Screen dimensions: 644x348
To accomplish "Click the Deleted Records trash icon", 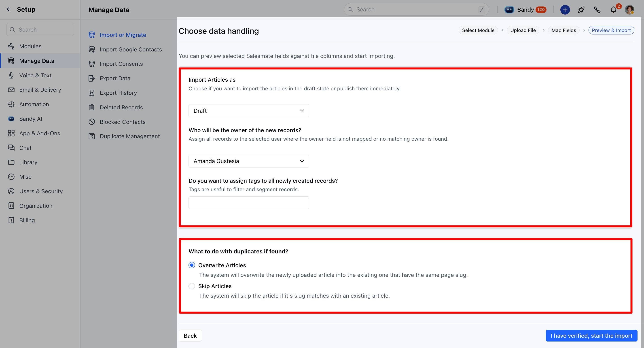I will [x=92, y=108].
